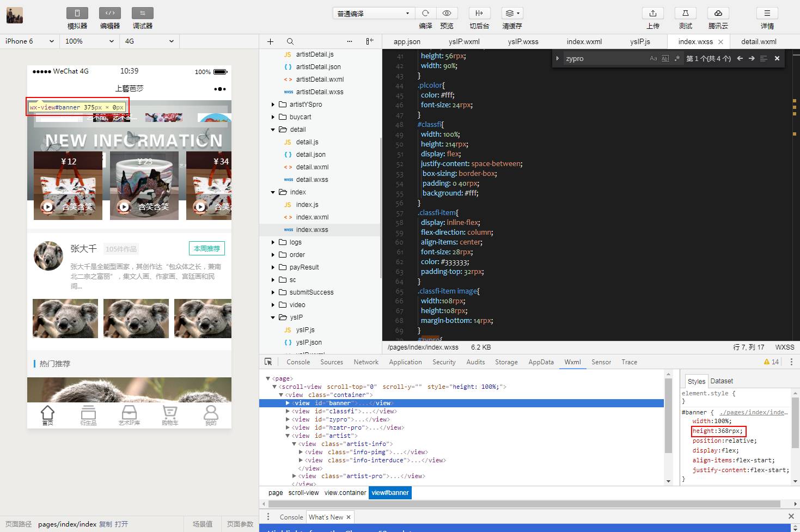800x532 pixels.
Task: Open Tencent Cloud icon
Action: [x=718, y=14]
